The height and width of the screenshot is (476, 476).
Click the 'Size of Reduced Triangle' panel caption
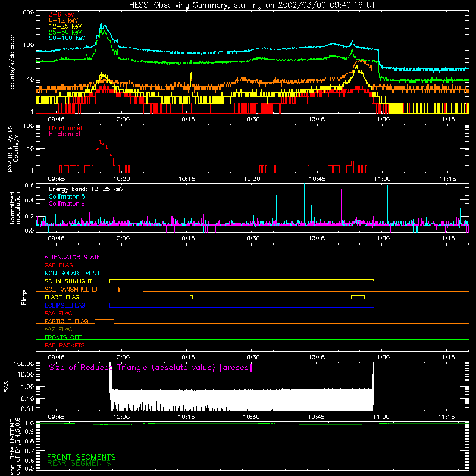(151, 368)
